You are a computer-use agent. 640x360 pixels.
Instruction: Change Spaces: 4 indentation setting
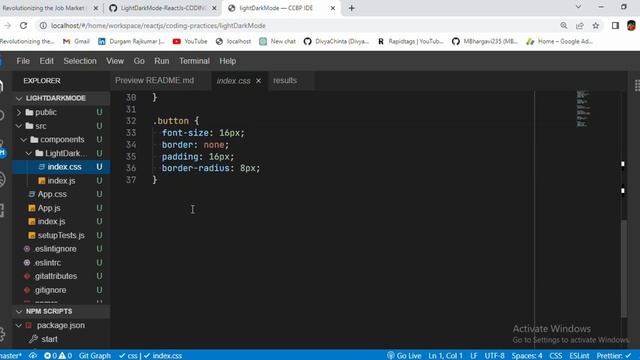[x=527, y=356]
